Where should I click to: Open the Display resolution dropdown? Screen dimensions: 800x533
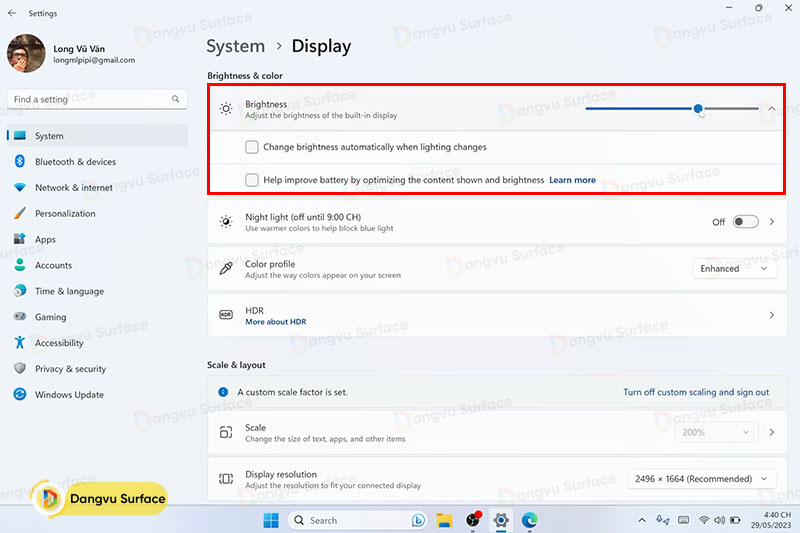coord(701,479)
